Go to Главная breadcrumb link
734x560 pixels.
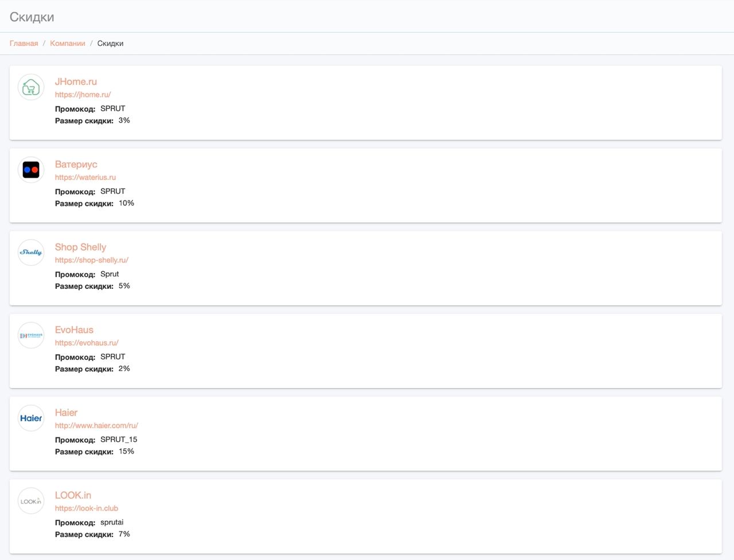[x=24, y=44]
